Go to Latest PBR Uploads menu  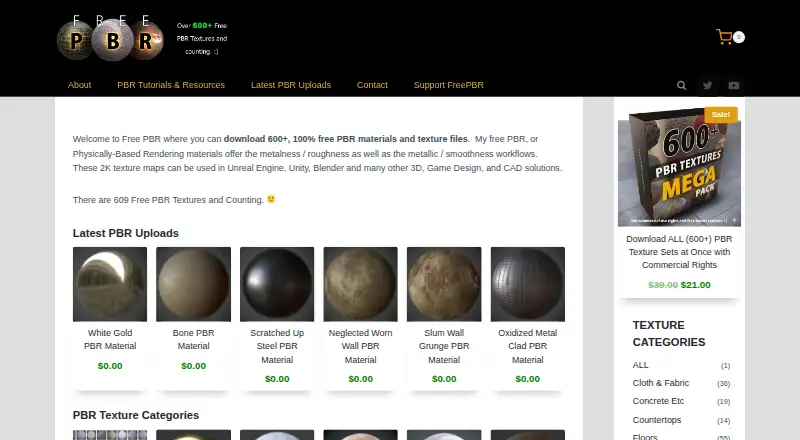coord(291,85)
